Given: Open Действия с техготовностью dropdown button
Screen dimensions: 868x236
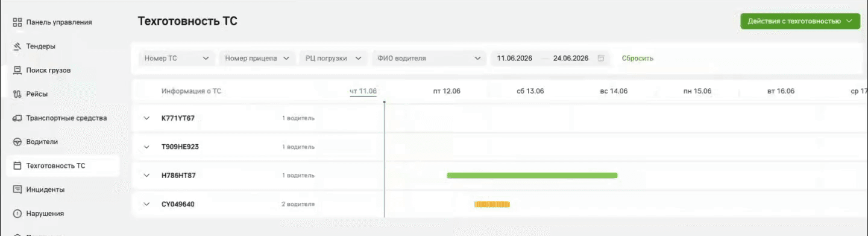Looking at the screenshot, I should tap(800, 21).
